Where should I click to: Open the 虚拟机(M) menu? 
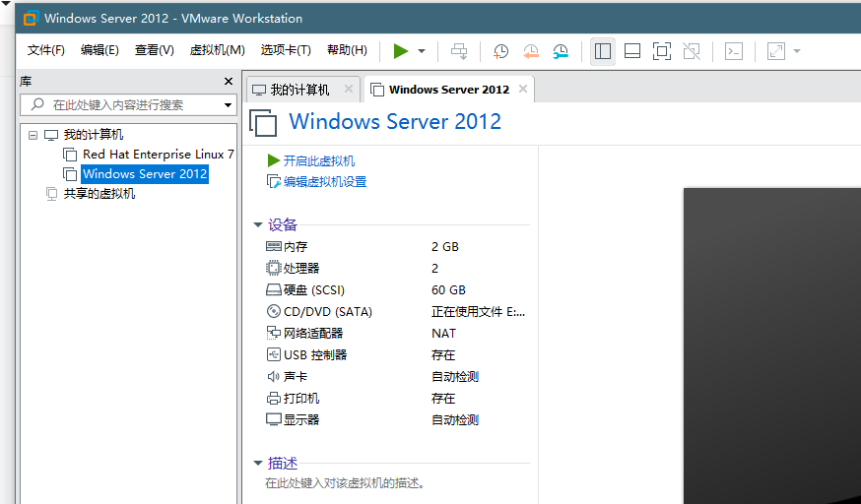point(217,50)
